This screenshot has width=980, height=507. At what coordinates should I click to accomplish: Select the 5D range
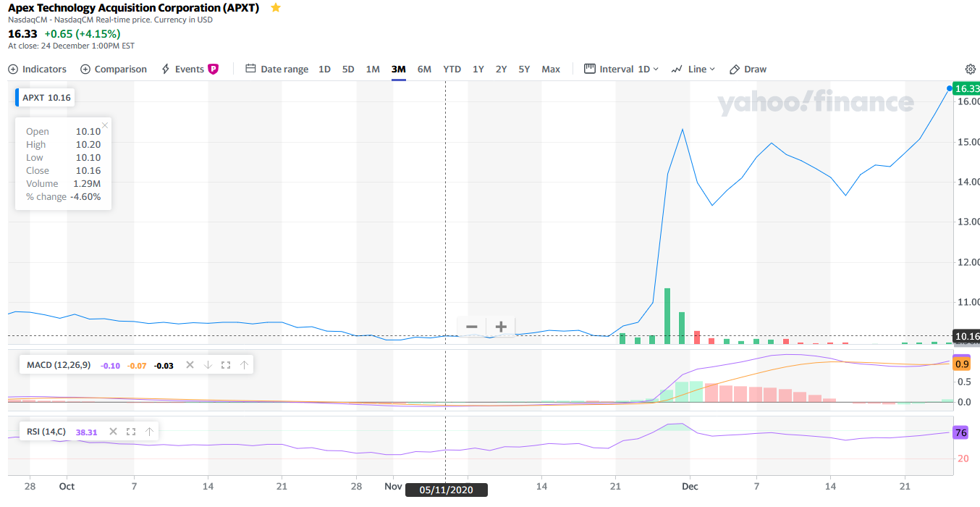(348, 70)
